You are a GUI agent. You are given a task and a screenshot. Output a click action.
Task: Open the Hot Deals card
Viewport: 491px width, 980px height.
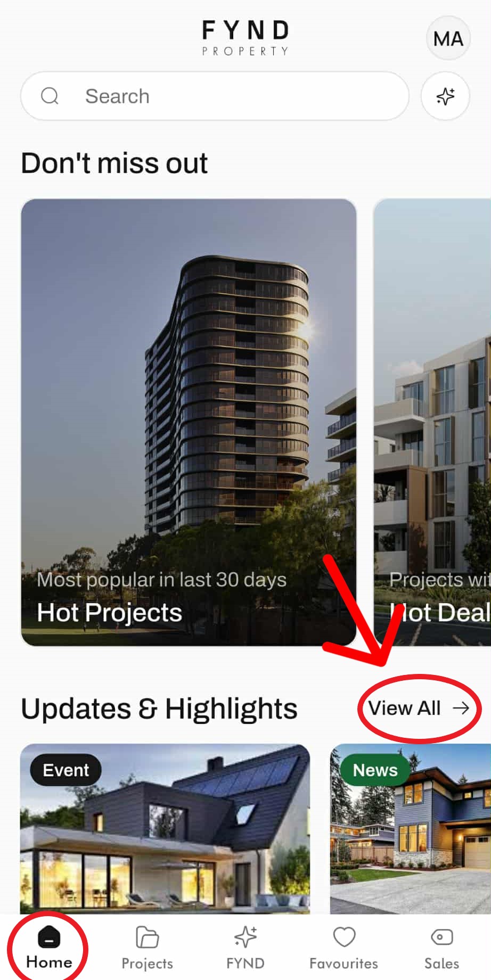(x=432, y=422)
